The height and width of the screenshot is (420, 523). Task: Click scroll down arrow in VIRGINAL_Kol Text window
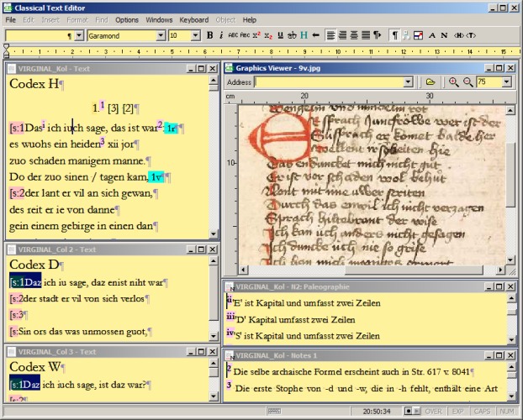(214, 234)
